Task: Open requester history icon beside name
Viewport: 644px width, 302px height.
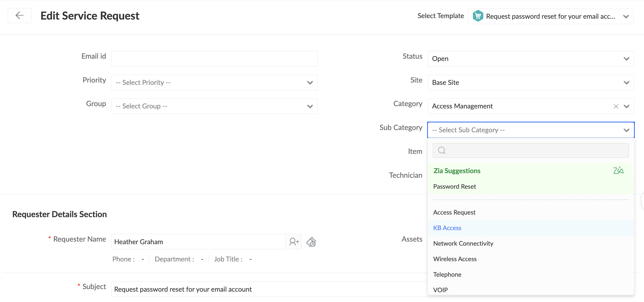Action: point(311,242)
